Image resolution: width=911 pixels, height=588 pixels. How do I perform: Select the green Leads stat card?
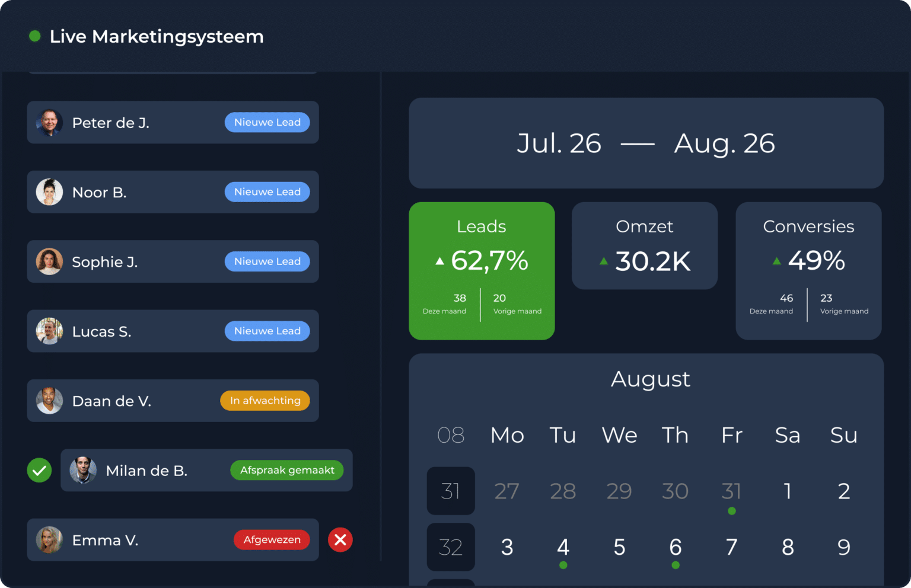482,271
